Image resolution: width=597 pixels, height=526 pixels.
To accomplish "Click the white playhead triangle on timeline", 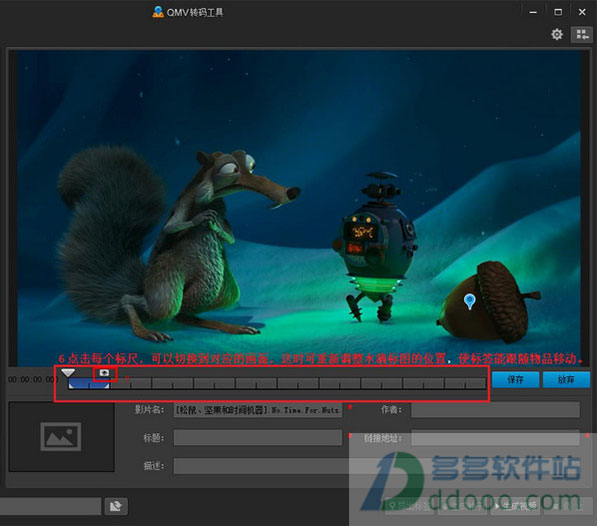I will [68, 373].
